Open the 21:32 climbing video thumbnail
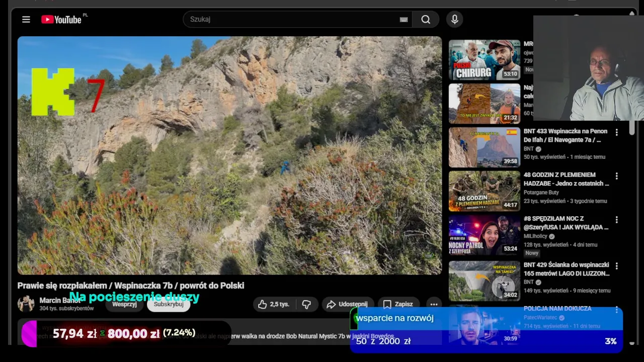This screenshot has height=362, width=644. click(x=485, y=104)
